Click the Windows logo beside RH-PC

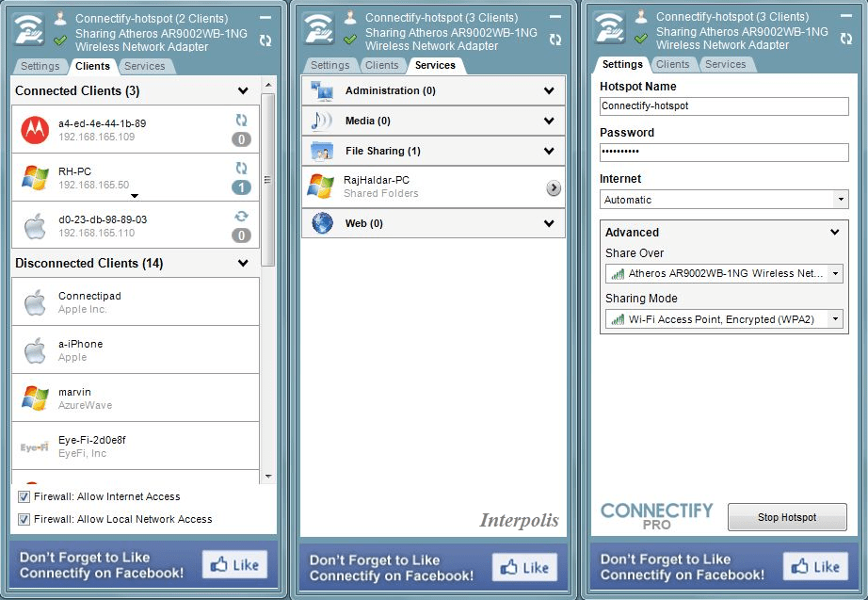click(x=35, y=178)
